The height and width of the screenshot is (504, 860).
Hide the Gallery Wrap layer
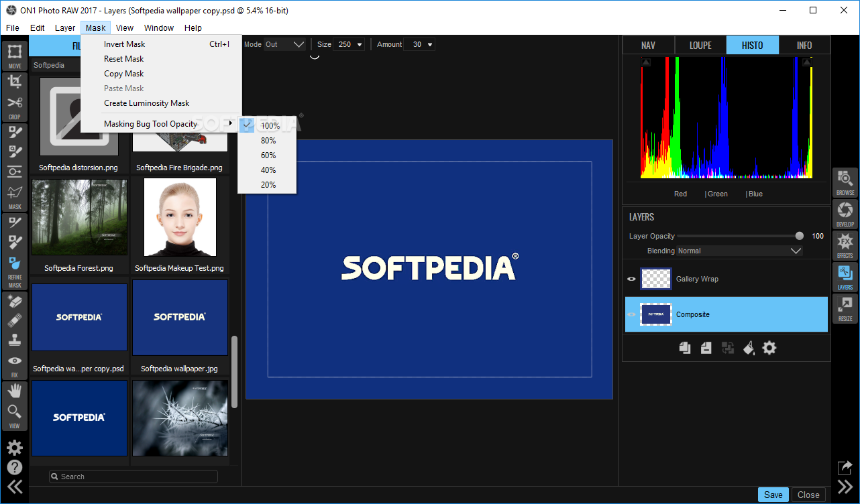631,279
